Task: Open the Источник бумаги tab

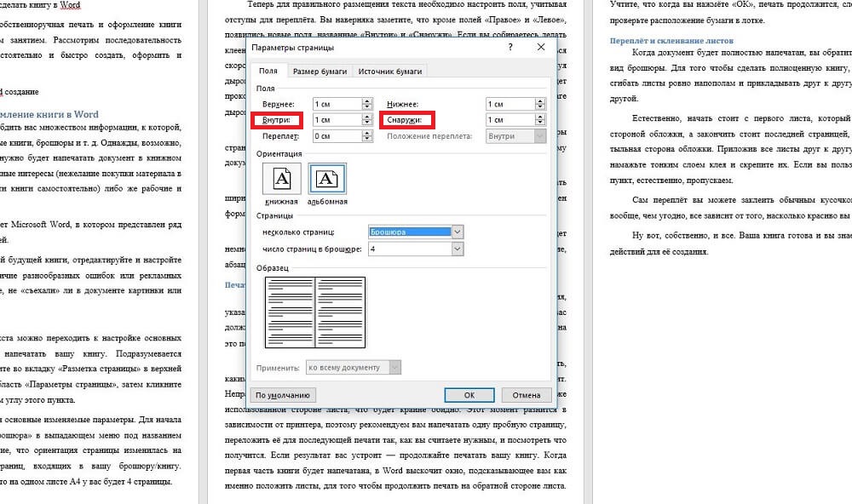Action: pyautogui.click(x=389, y=72)
